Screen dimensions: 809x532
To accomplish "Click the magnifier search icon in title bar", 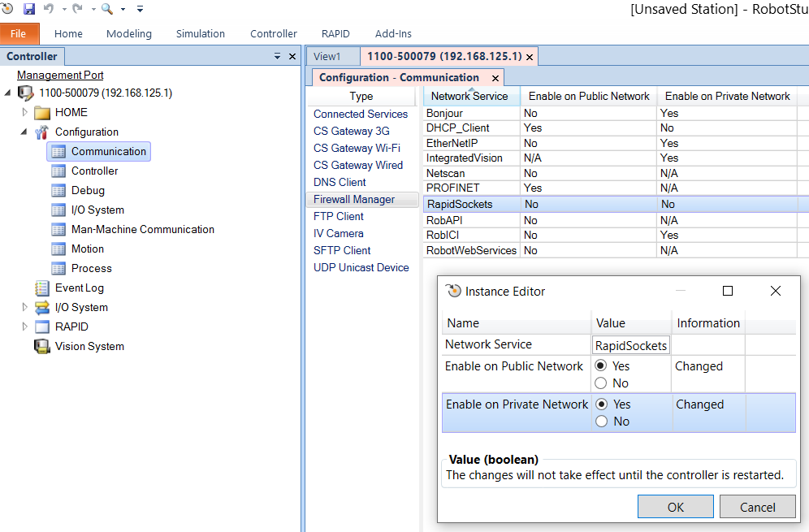I will pyautogui.click(x=106, y=8).
